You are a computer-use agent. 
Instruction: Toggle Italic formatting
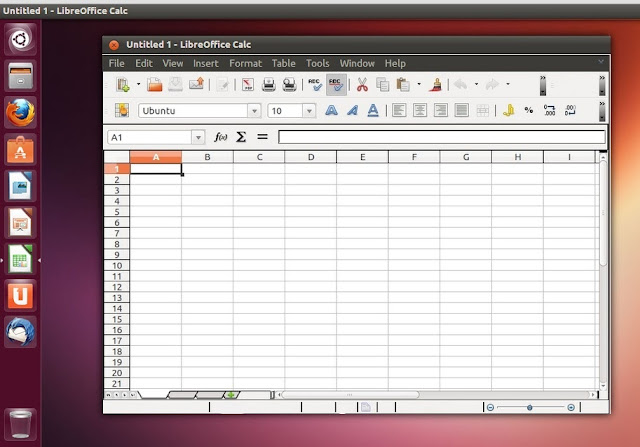(x=352, y=110)
